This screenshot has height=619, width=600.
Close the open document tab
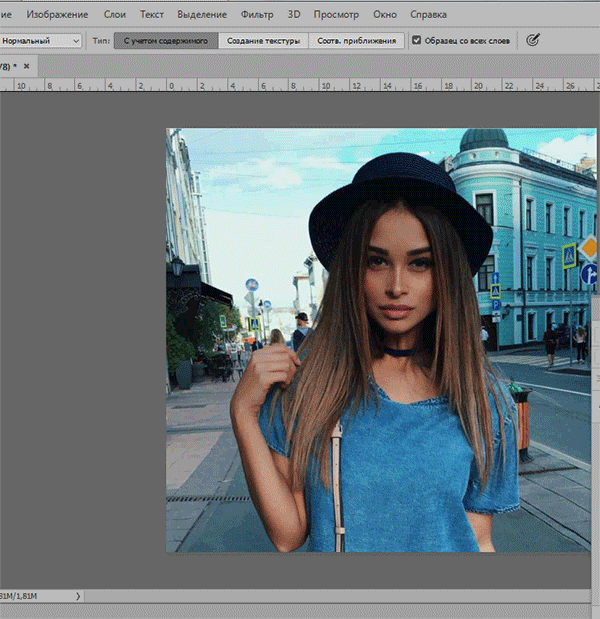click(x=26, y=66)
